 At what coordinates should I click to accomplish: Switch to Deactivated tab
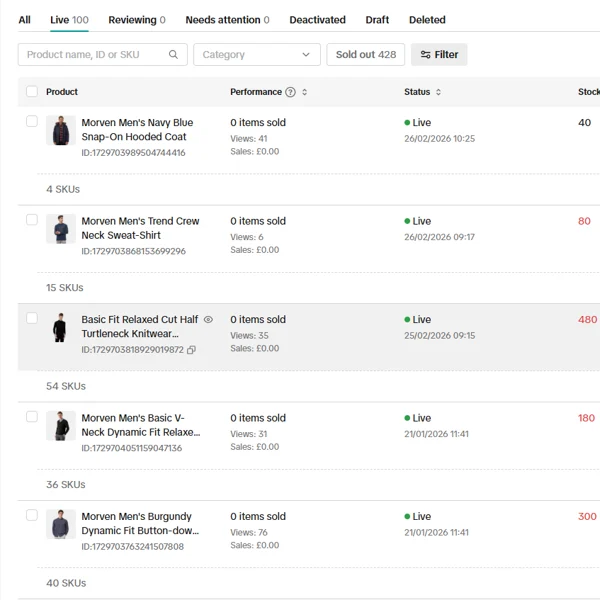[x=318, y=20]
